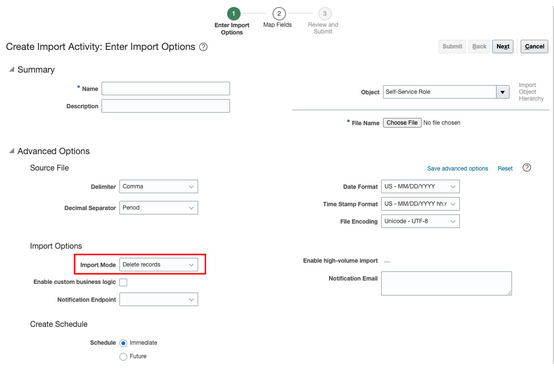Collapse the Advanced Options section triangle
Viewport: 554px width, 370px height.
12,151
